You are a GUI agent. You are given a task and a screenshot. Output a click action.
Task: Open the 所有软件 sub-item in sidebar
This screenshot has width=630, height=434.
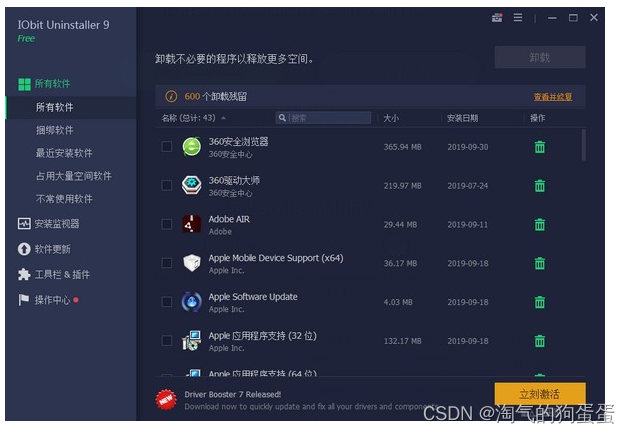pos(71,107)
